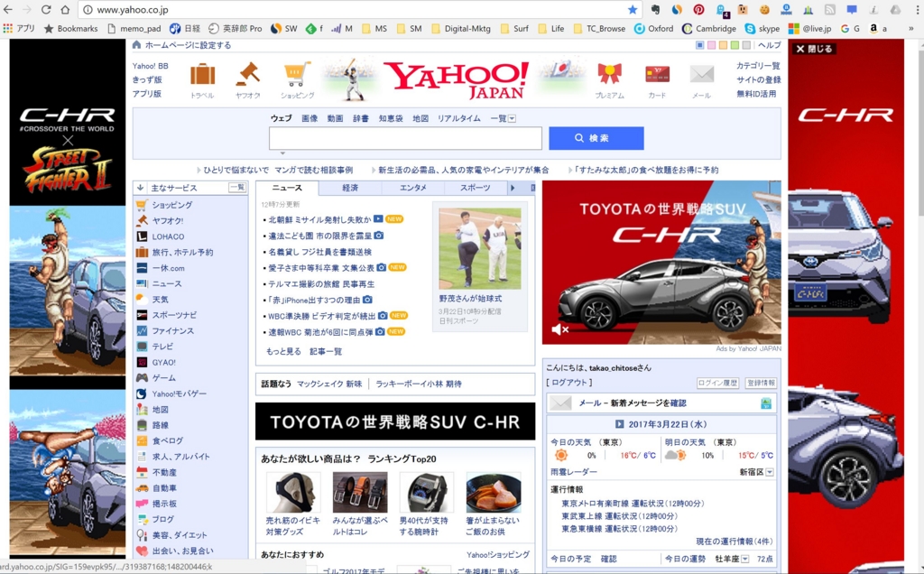Close the side ad with 閉じる
The height and width of the screenshot is (574, 924).
coord(815,49)
